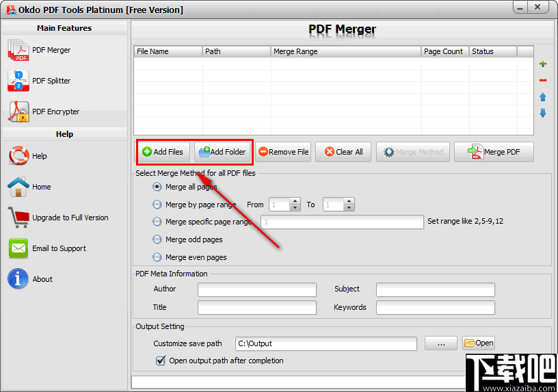The width and height of the screenshot is (558, 392).
Task: Open the About label in sidebar
Action: (x=42, y=279)
